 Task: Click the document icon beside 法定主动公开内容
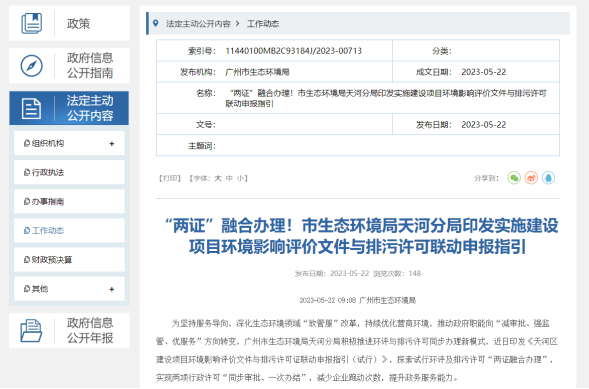pyautogui.click(x=32, y=109)
